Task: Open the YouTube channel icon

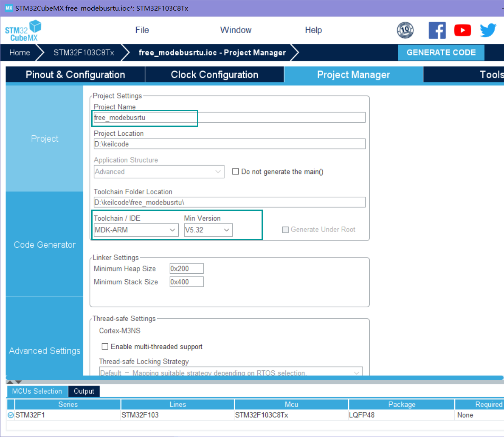Action: (x=462, y=30)
